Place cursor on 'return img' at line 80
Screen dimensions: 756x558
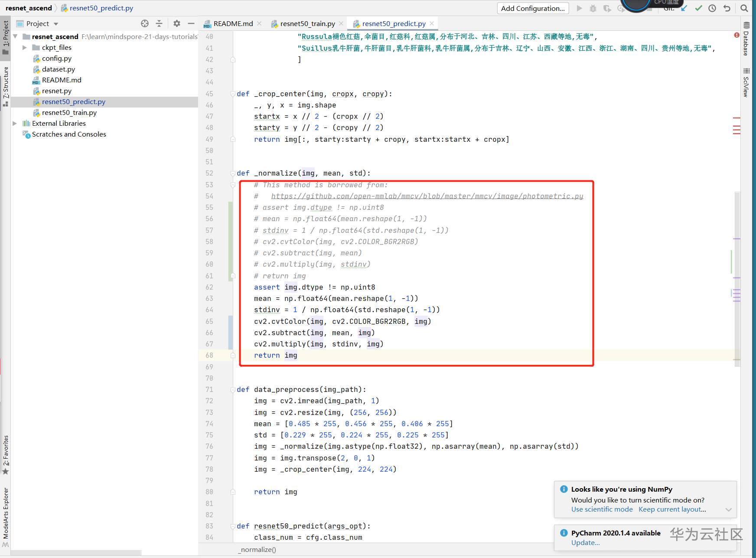276,492
